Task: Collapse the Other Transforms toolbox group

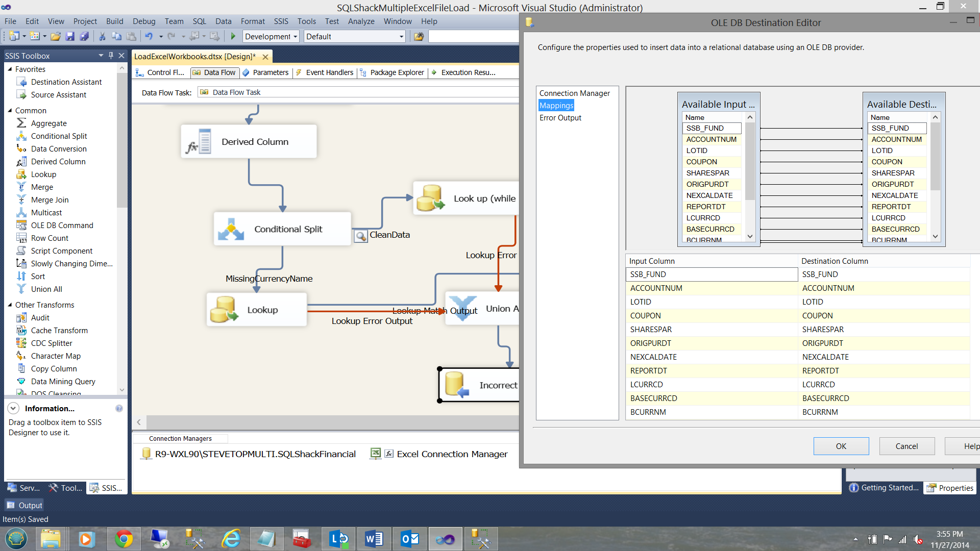Action: pos(10,305)
